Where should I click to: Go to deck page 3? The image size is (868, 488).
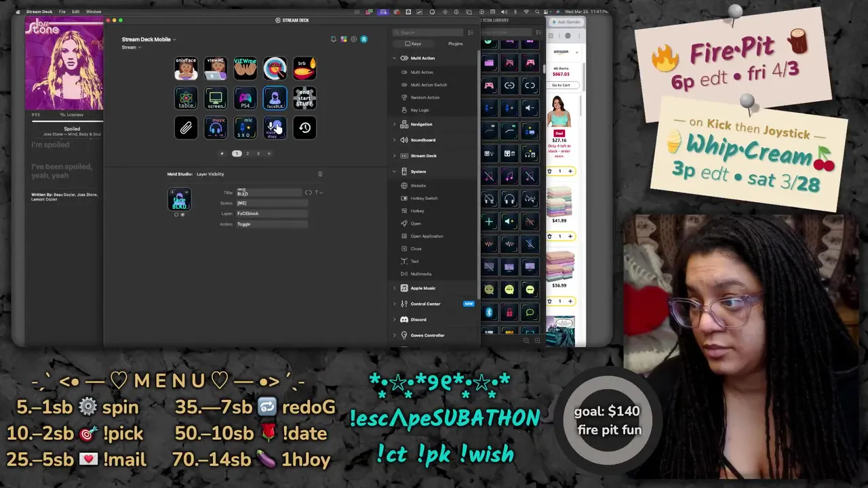click(x=258, y=154)
